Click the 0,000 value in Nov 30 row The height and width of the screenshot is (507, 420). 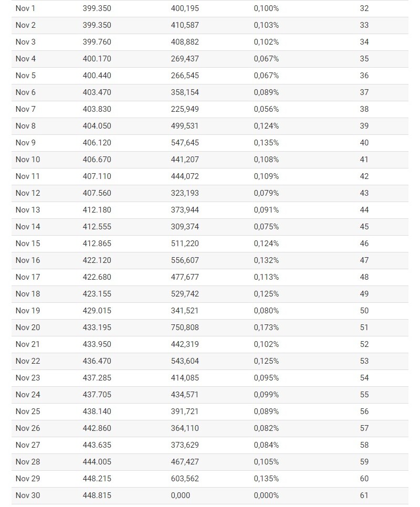point(181,496)
